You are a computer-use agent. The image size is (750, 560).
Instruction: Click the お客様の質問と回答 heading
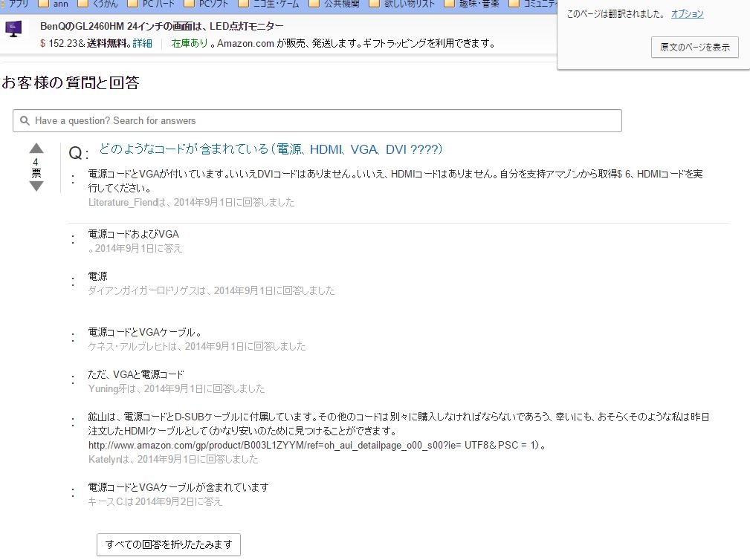[x=71, y=82]
